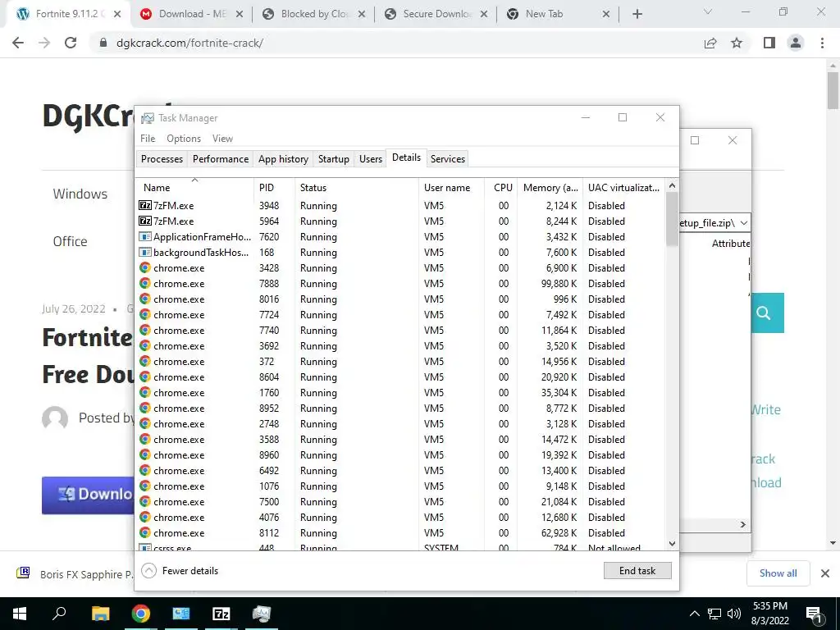The width and height of the screenshot is (840, 630).
Task: Open Chrome tab search chevron
Action: click(708, 11)
